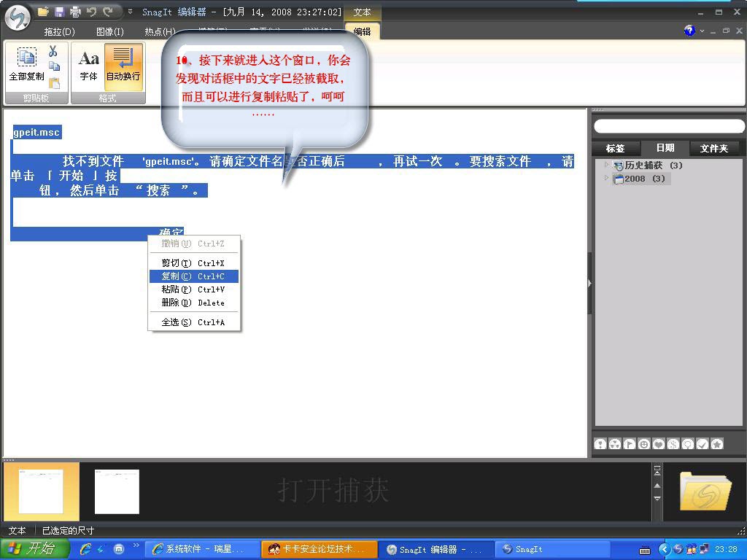Viewport: 747px width, 560px height.
Task: Click the tray scroll down arrow
Action: click(x=657, y=499)
